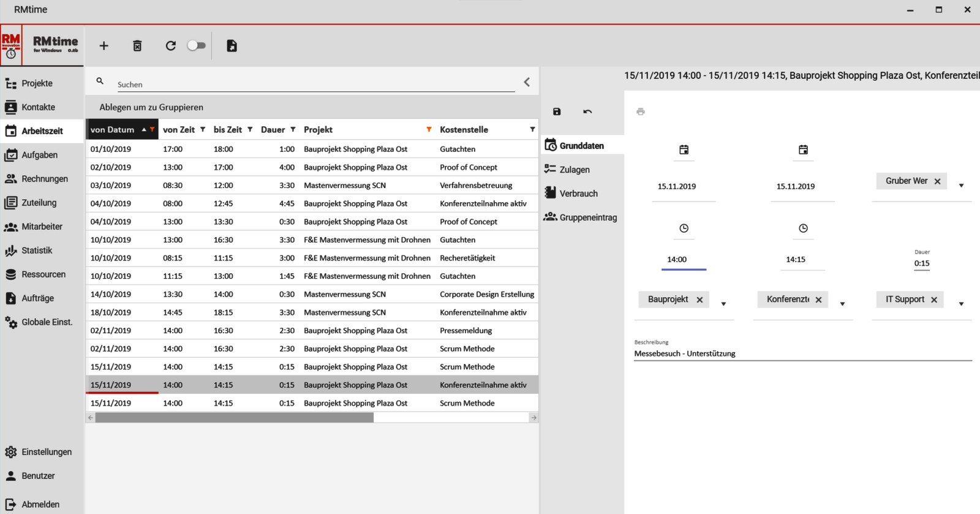Screen dimensions: 980x514
Task: Click the refresh icon in toolbar
Action: (x=171, y=46)
